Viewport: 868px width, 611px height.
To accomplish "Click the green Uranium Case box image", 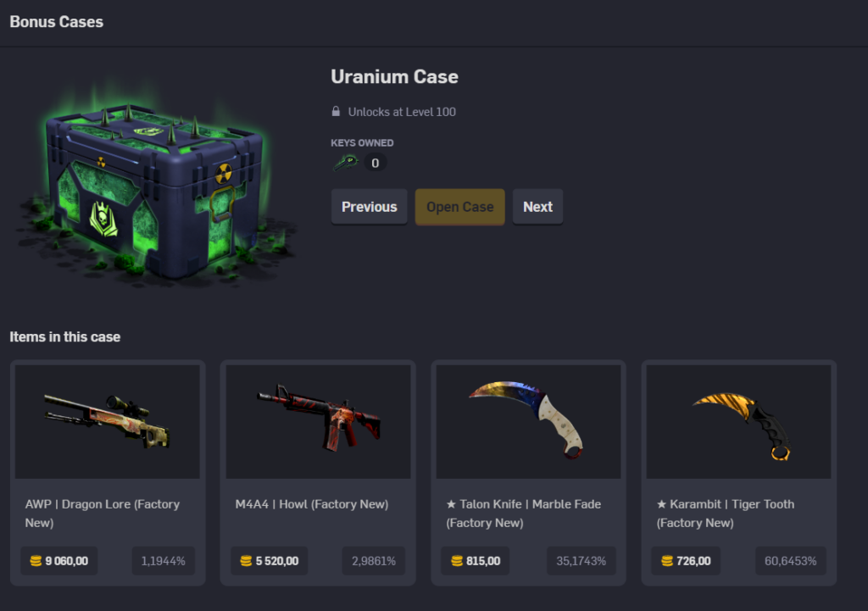I will (x=155, y=188).
